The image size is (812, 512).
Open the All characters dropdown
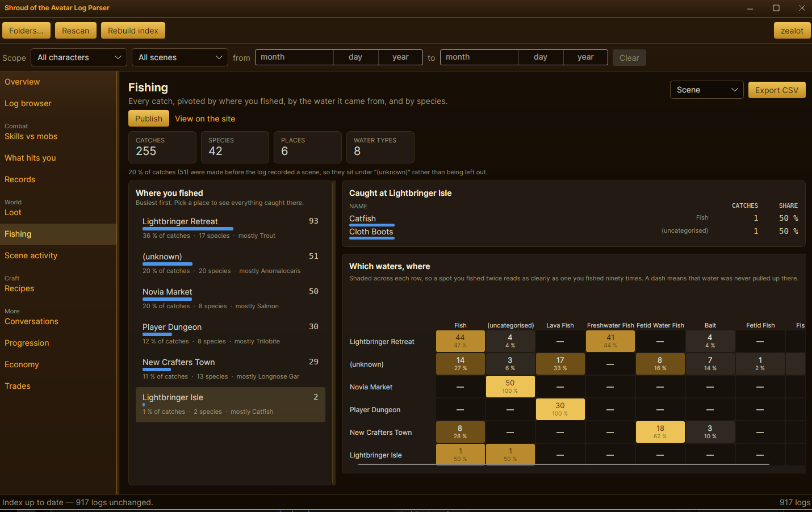[79, 57]
